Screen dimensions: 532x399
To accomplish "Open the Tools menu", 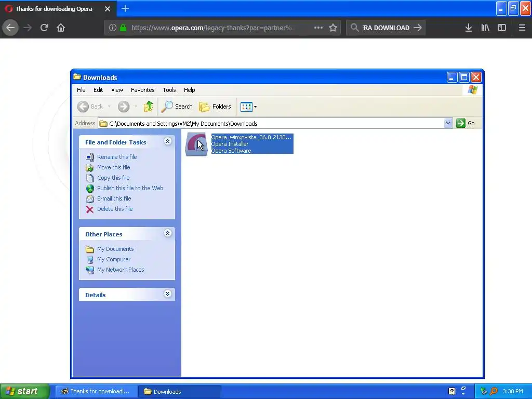I will click(169, 90).
